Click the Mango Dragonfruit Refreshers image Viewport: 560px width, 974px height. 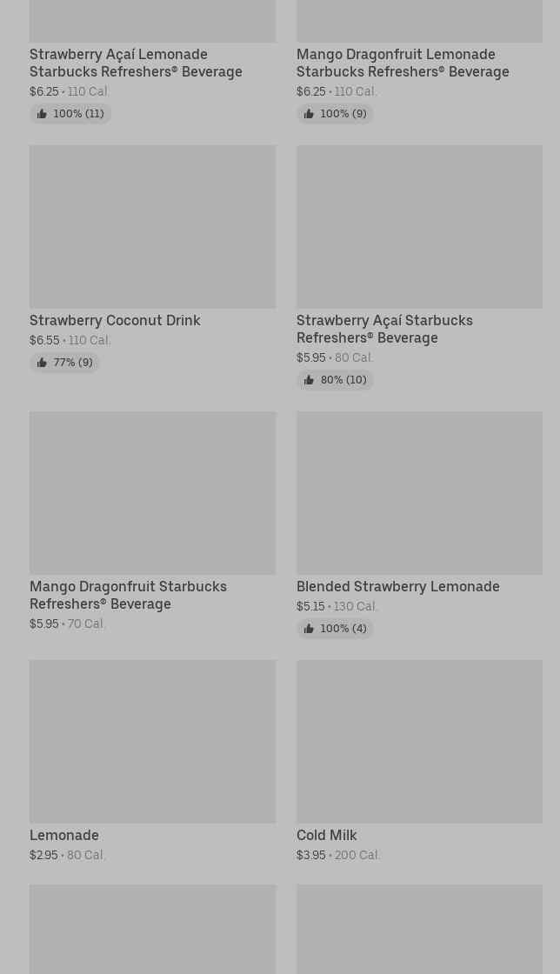(152, 492)
